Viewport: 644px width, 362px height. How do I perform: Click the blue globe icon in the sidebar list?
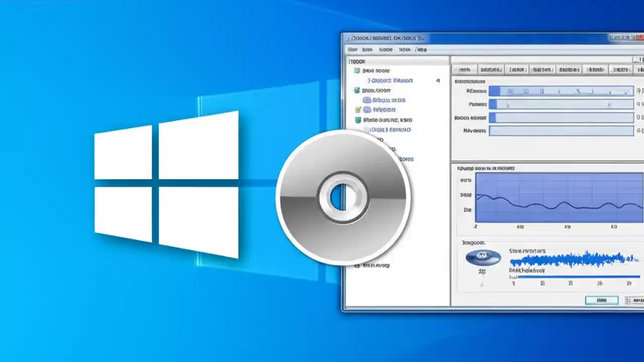(366, 100)
